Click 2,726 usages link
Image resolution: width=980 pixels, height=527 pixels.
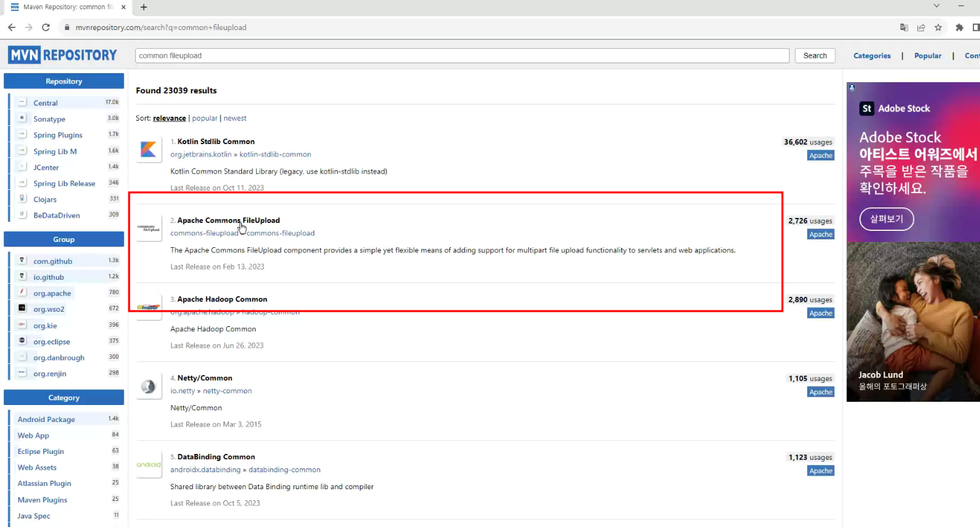[x=810, y=221]
